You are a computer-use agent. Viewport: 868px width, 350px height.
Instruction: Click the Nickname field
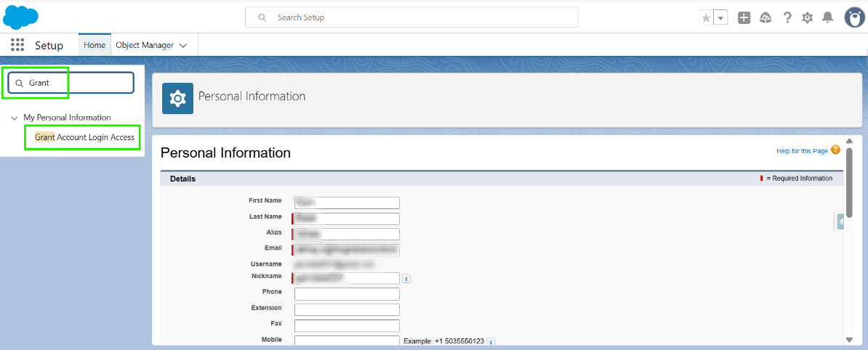[x=347, y=278]
